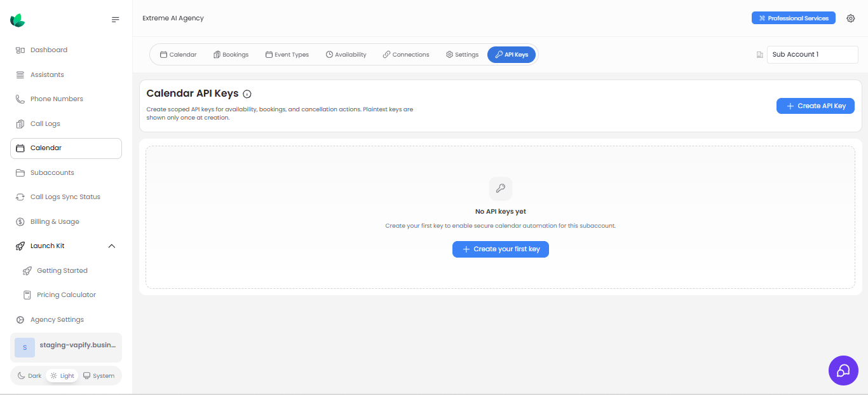Click the Getting Started rocket icon
Screen dimensions: 868x395
[x=27, y=271]
